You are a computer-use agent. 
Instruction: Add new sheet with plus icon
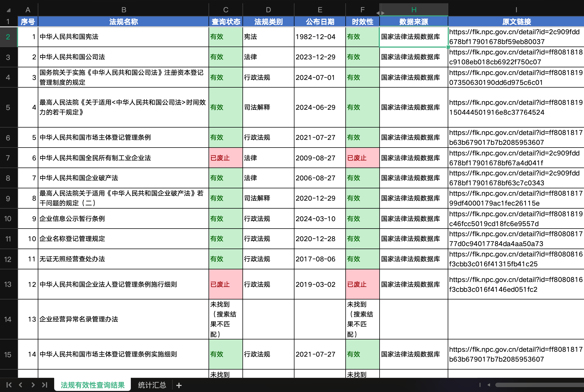point(179,385)
